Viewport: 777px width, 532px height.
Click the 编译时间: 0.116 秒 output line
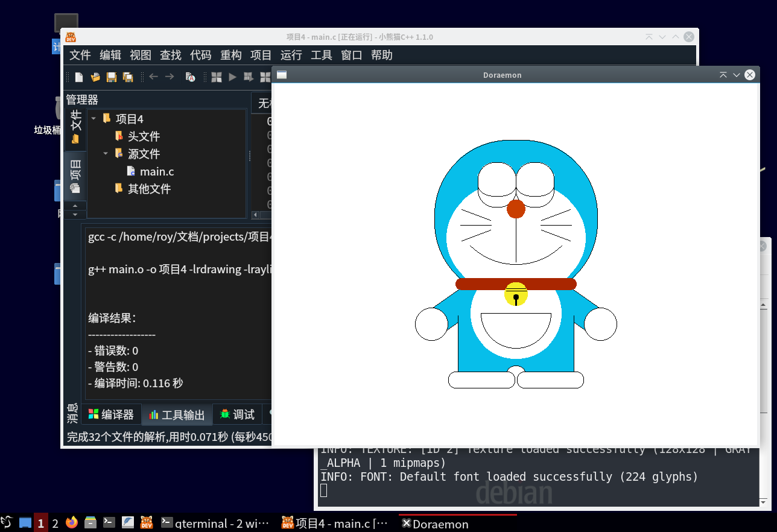136,383
